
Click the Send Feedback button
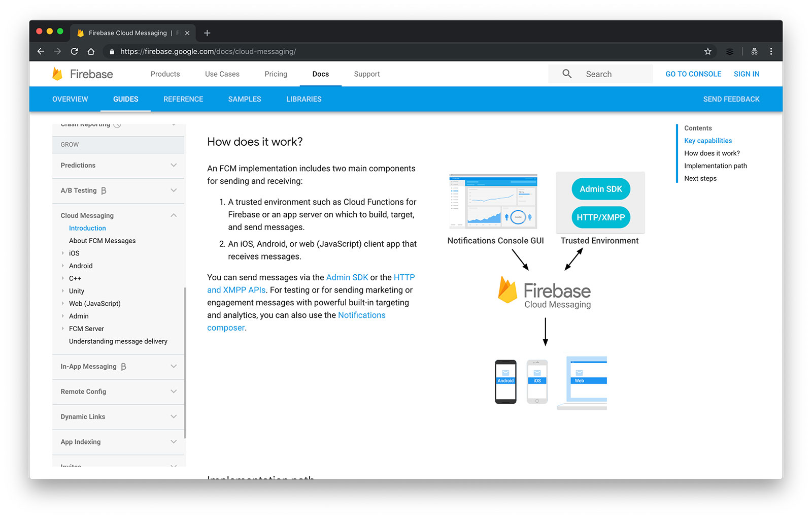pyautogui.click(x=731, y=99)
